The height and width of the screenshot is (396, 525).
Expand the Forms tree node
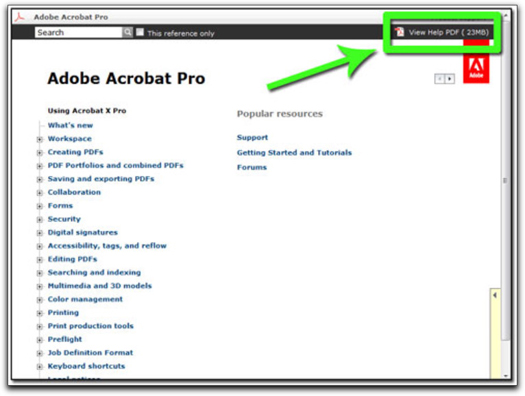click(x=40, y=206)
